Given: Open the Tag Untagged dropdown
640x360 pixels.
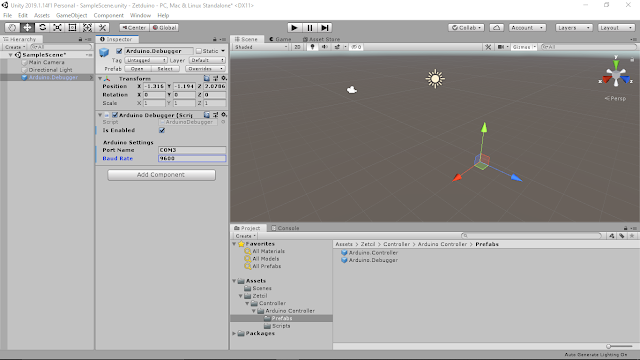Looking at the screenshot, I should tap(146, 60).
